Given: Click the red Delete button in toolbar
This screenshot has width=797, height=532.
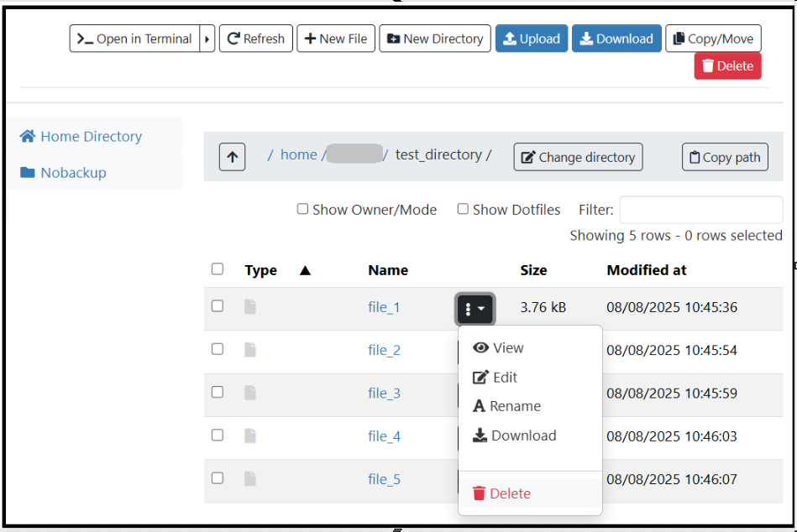Looking at the screenshot, I should click(x=727, y=66).
